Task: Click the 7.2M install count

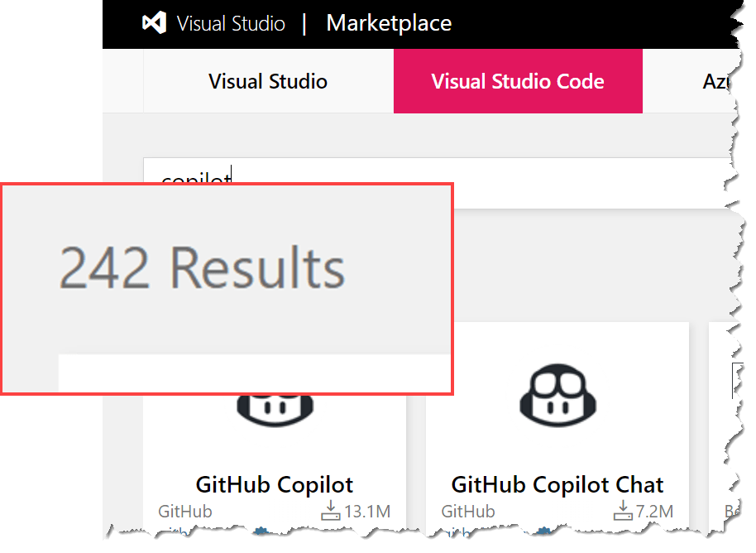Action: 654,512
